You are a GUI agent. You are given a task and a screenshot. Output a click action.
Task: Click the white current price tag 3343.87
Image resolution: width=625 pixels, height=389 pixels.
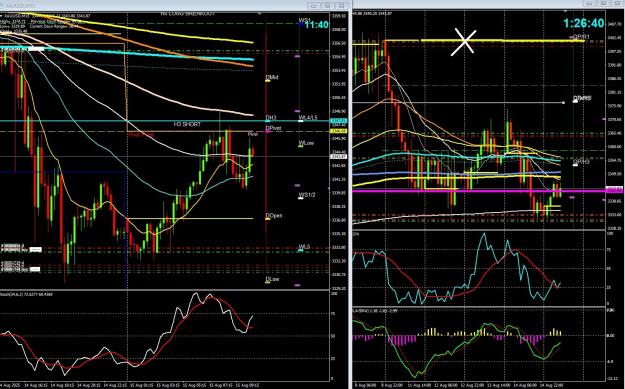coord(338,157)
